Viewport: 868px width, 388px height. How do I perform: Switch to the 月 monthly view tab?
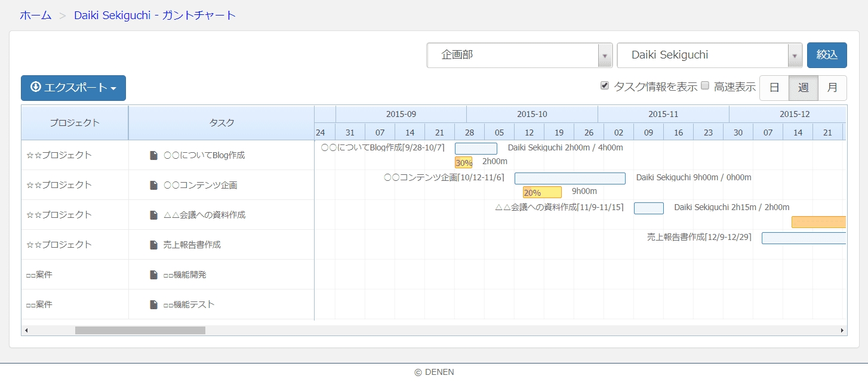[x=833, y=87]
